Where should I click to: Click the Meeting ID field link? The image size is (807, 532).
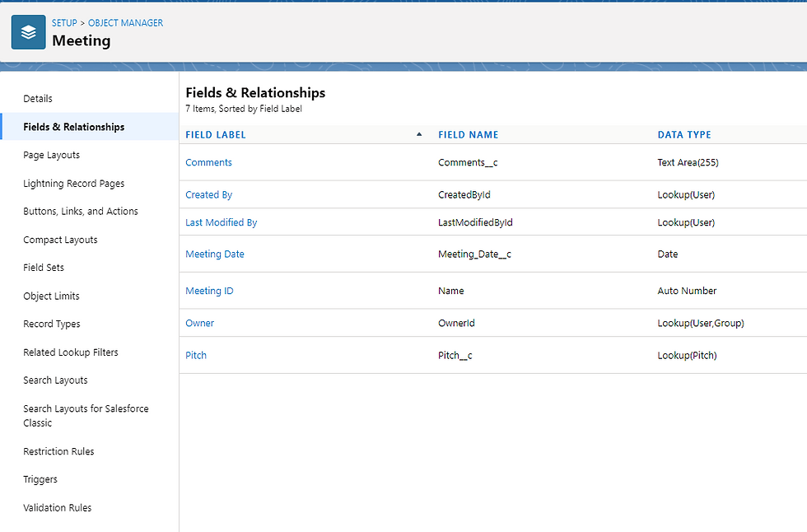coord(209,291)
